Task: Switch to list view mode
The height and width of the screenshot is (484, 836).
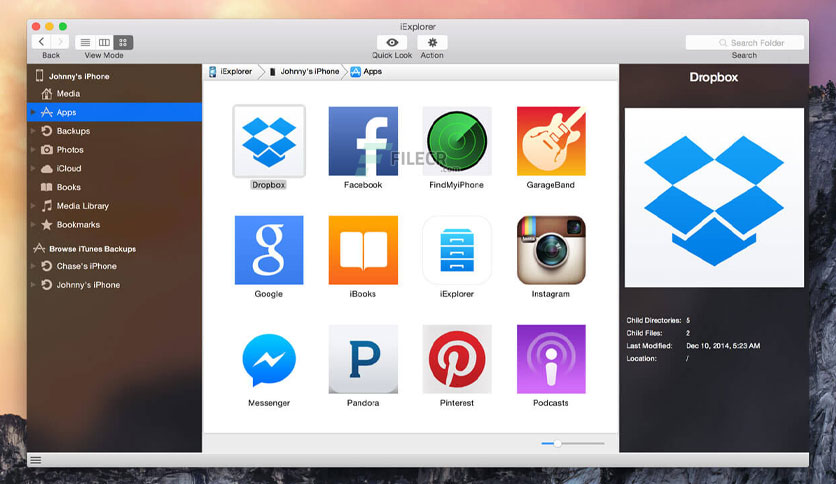Action: 85,42
